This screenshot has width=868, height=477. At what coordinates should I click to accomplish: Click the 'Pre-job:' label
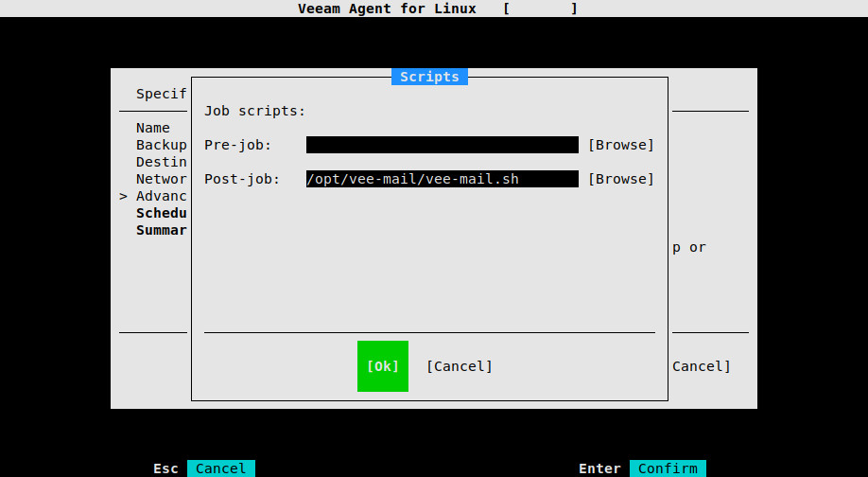[237, 145]
